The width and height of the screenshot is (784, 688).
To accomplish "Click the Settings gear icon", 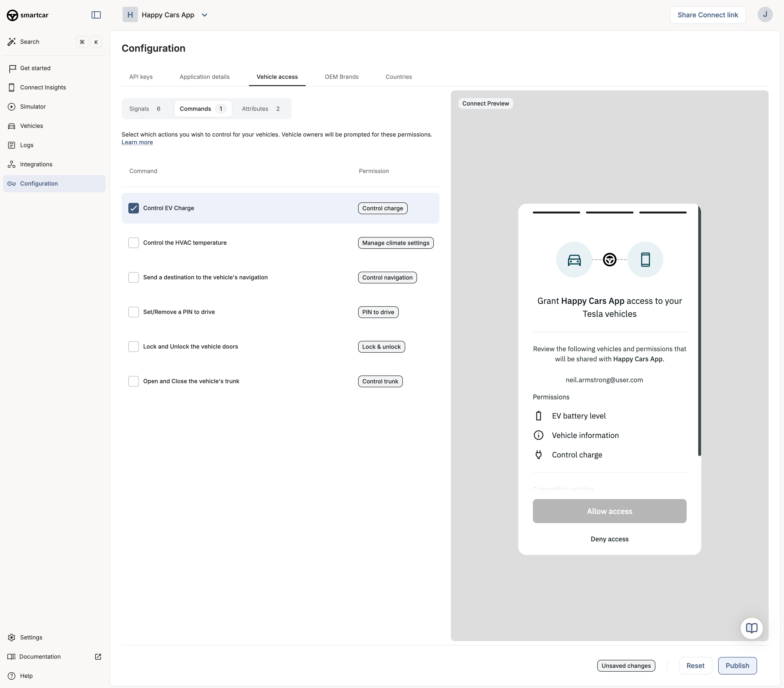I will pyautogui.click(x=12, y=637).
